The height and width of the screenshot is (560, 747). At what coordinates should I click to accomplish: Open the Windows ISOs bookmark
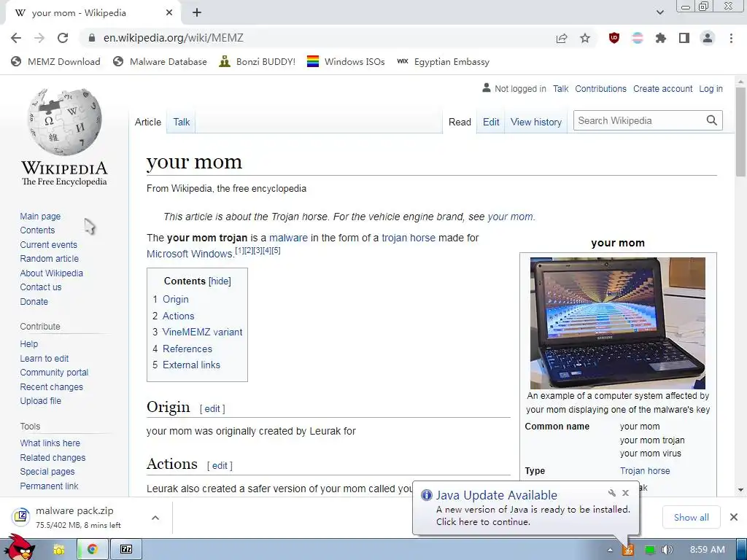click(x=346, y=61)
